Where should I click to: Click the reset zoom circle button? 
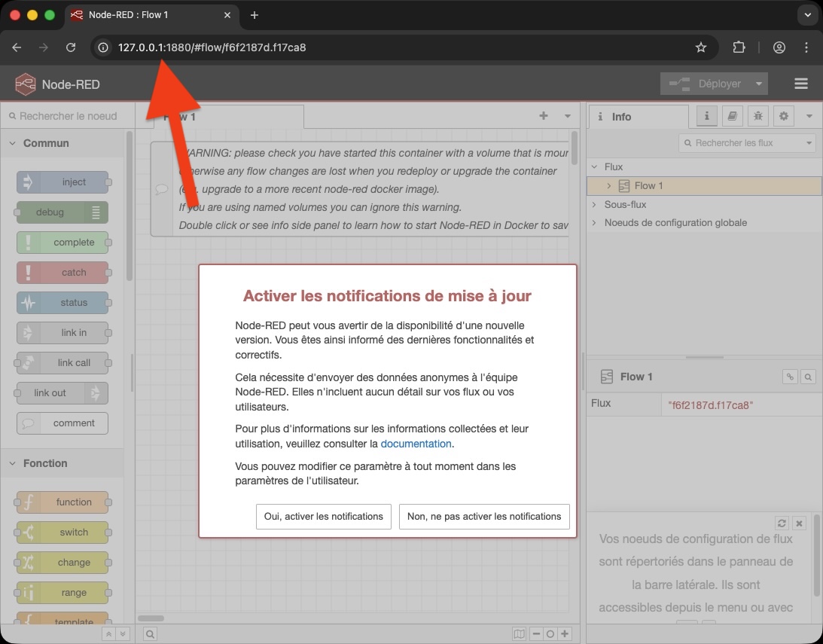(550, 634)
